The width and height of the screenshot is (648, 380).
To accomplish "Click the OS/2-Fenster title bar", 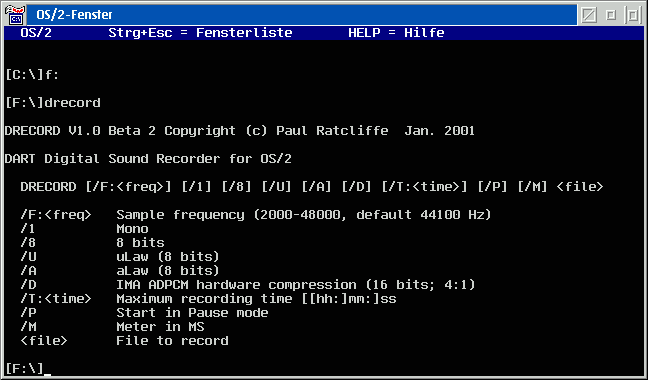I will 302,15.
